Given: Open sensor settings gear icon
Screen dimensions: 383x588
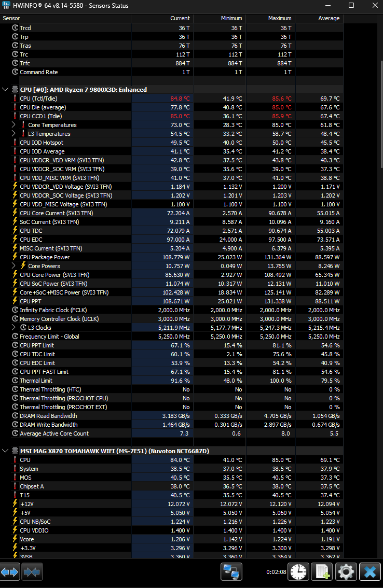Looking at the screenshot, I should [x=346, y=572].
